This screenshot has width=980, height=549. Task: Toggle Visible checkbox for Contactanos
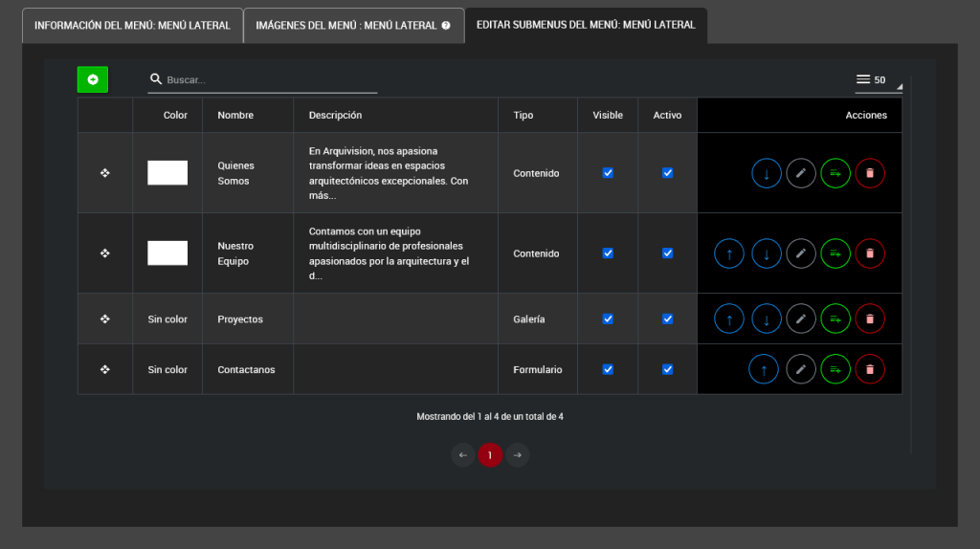pos(608,369)
